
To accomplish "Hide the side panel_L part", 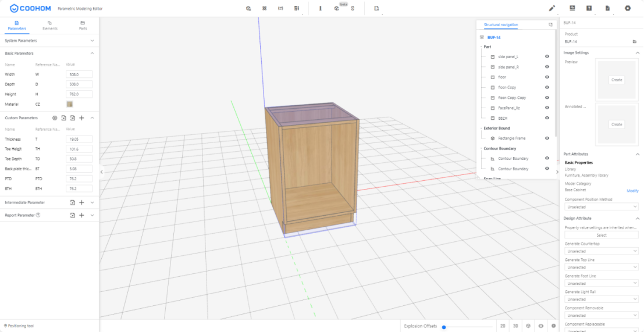I will tap(547, 57).
